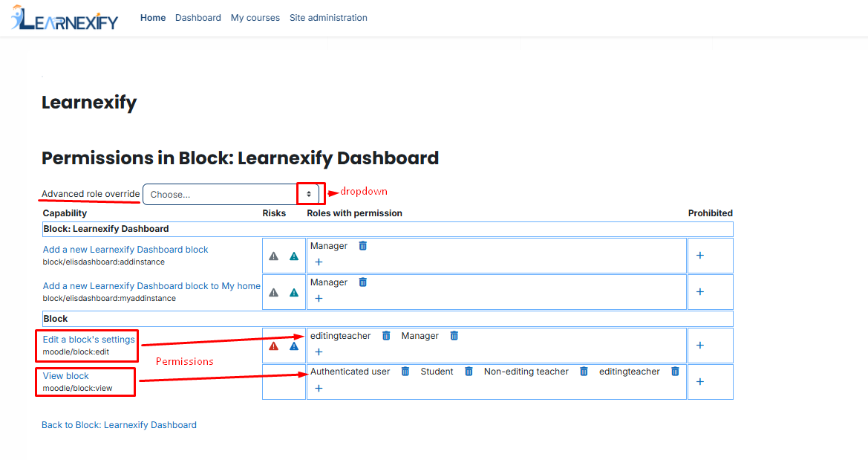Open the Dashboard menu item
This screenshot has width=868, height=460.
click(198, 18)
